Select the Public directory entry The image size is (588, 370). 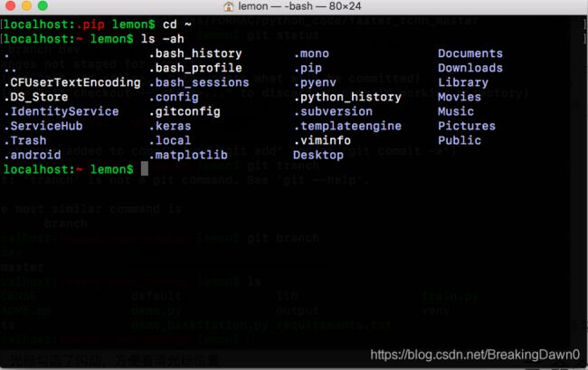pyautogui.click(x=460, y=140)
